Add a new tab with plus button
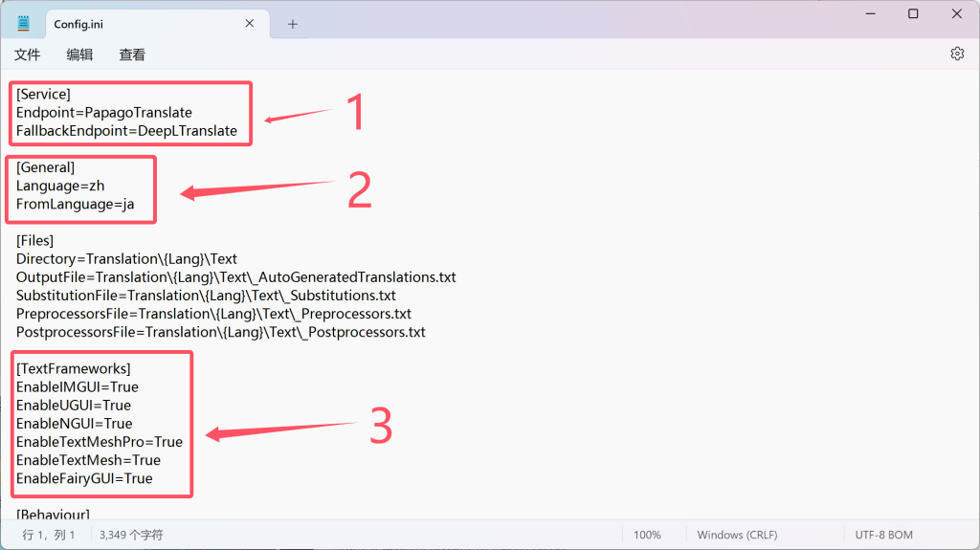Viewport: 980px width, 550px height. [293, 24]
